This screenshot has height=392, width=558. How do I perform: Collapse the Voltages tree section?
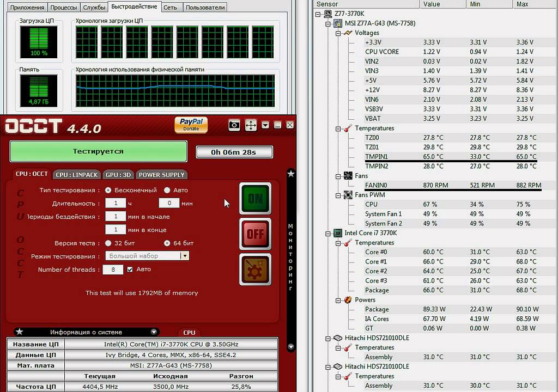(338, 33)
